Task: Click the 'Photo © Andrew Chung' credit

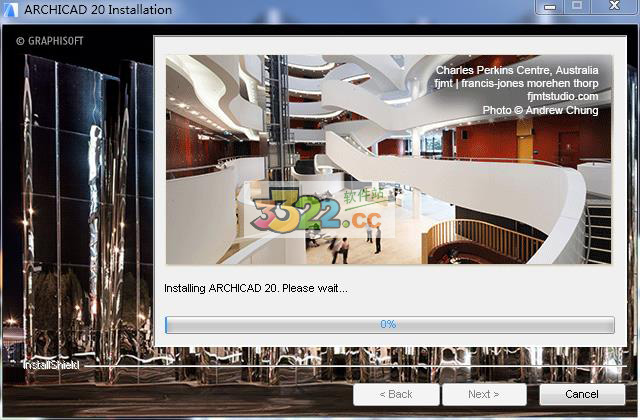Action: pyautogui.click(x=540, y=110)
